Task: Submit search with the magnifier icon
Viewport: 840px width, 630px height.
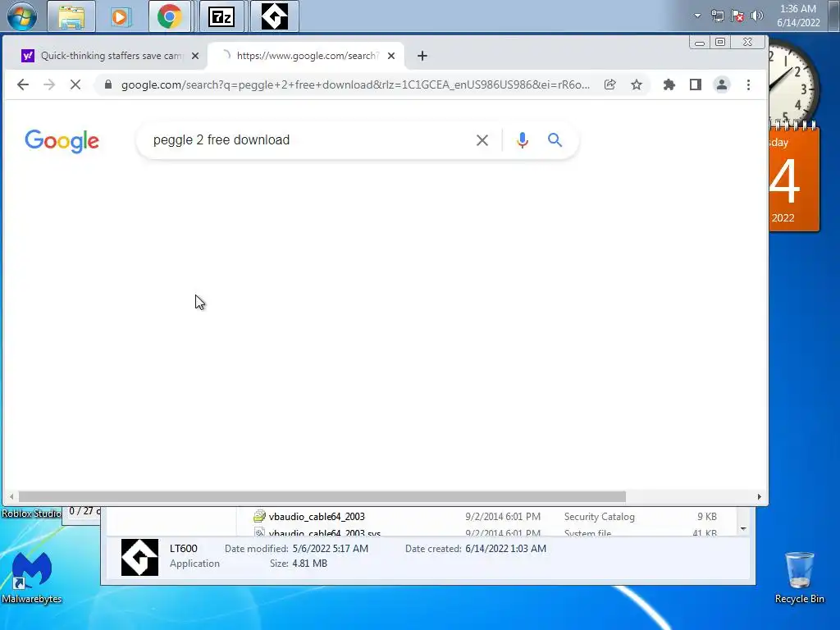Action: point(555,140)
